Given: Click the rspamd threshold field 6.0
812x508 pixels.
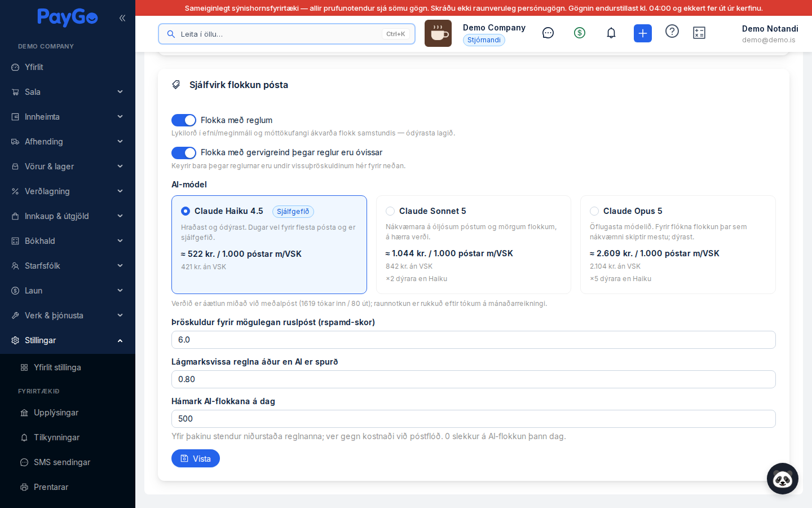Looking at the screenshot, I should (474, 340).
